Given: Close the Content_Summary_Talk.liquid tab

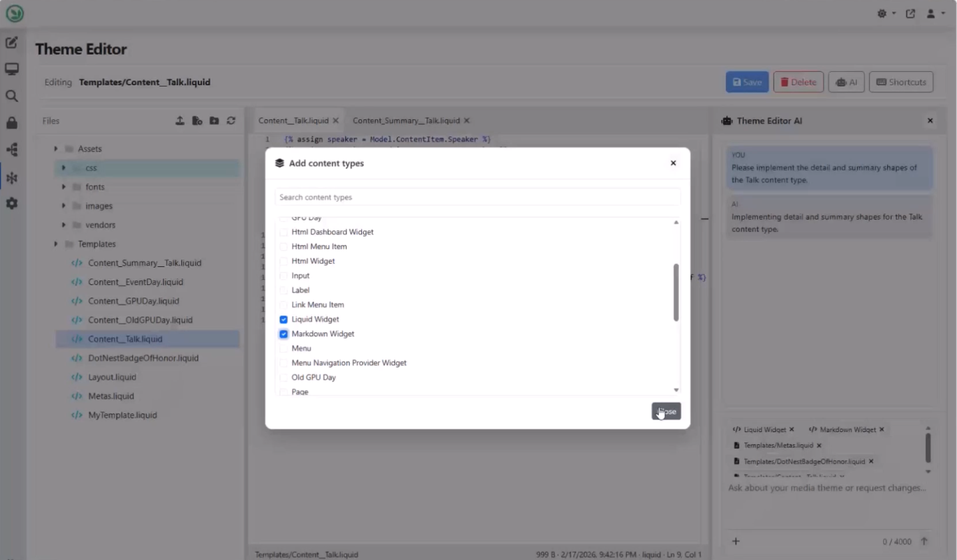Looking at the screenshot, I should tap(467, 121).
